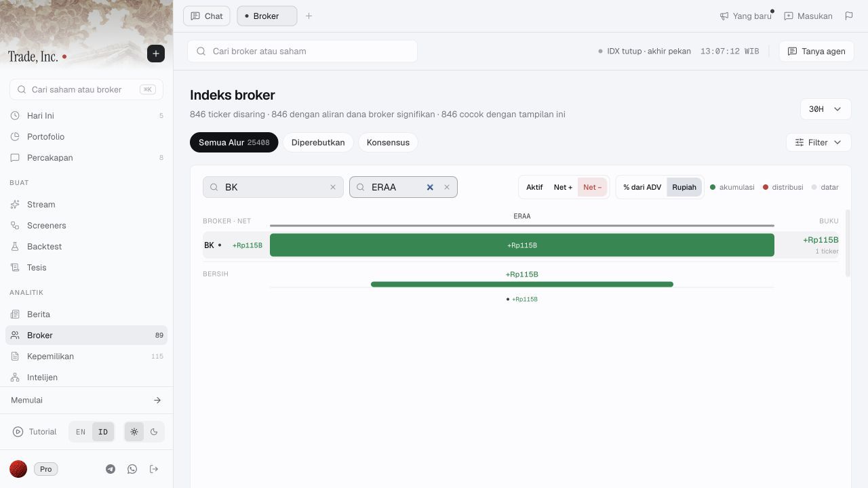868x488 pixels.
Task: Open WhatsApp icon in sidebar footer
Action: click(x=132, y=469)
